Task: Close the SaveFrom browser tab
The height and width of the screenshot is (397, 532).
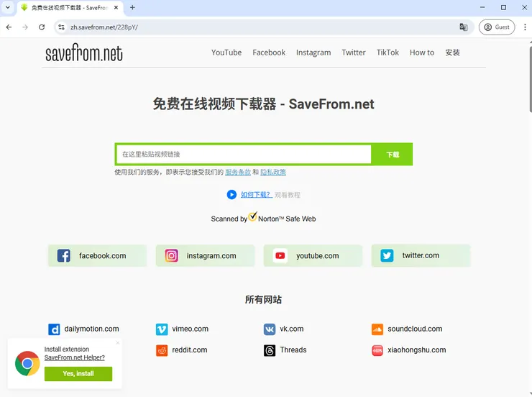Action: (116, 7)
